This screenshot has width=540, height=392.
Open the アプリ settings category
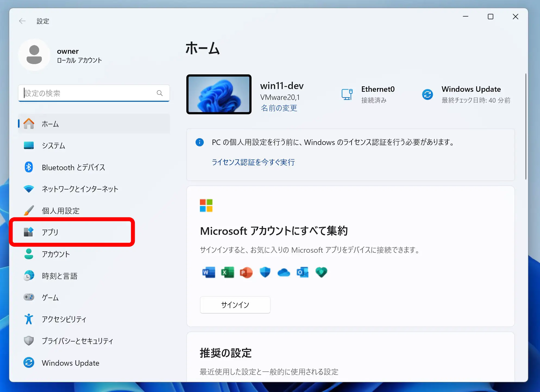(x=94, y=232)
